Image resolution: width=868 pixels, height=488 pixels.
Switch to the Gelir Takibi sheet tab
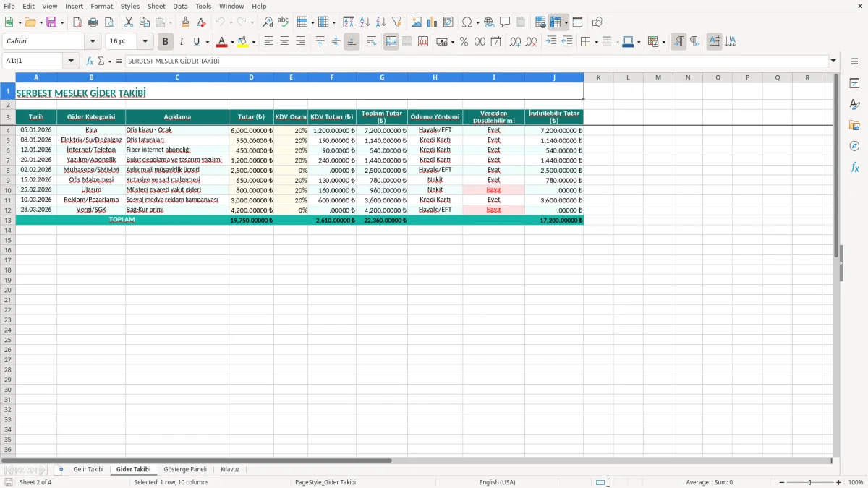(x=88, y=469)
